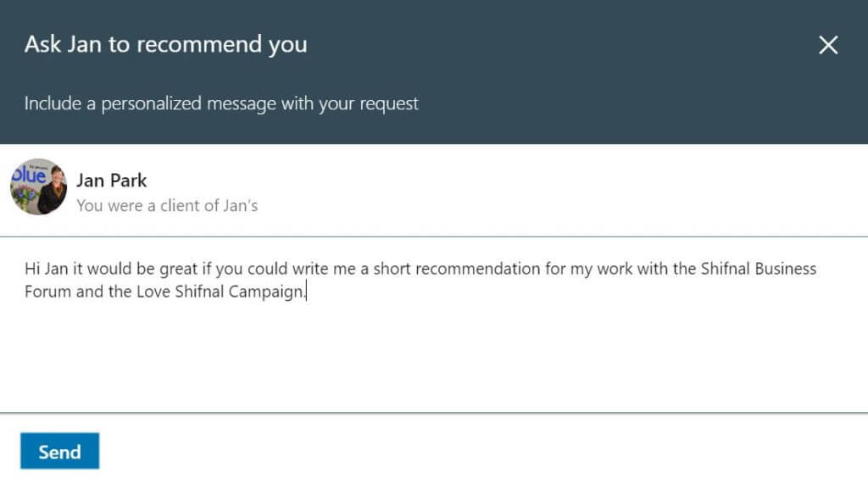The height and width of the screenshot is (495, 868).
Task: Click the word 'Forum' in the message
Action: 47,292
